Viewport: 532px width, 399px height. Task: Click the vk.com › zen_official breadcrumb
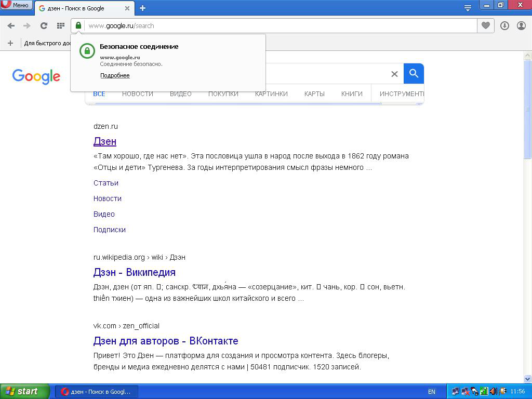126,326
